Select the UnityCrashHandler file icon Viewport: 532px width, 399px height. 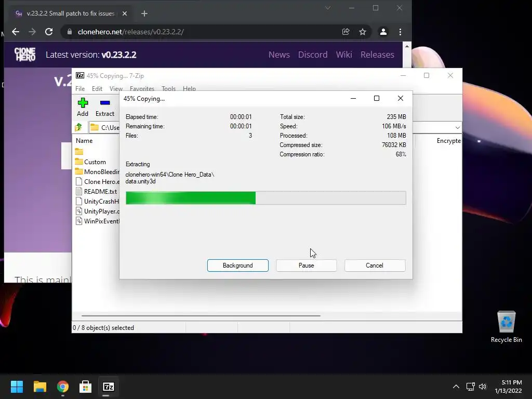click(79, 201)
